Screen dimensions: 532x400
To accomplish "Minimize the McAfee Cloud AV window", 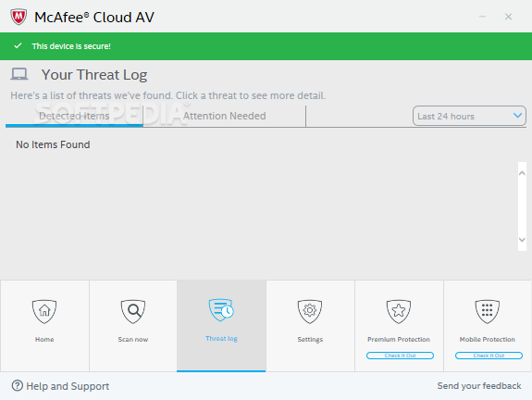I will 482,17.
